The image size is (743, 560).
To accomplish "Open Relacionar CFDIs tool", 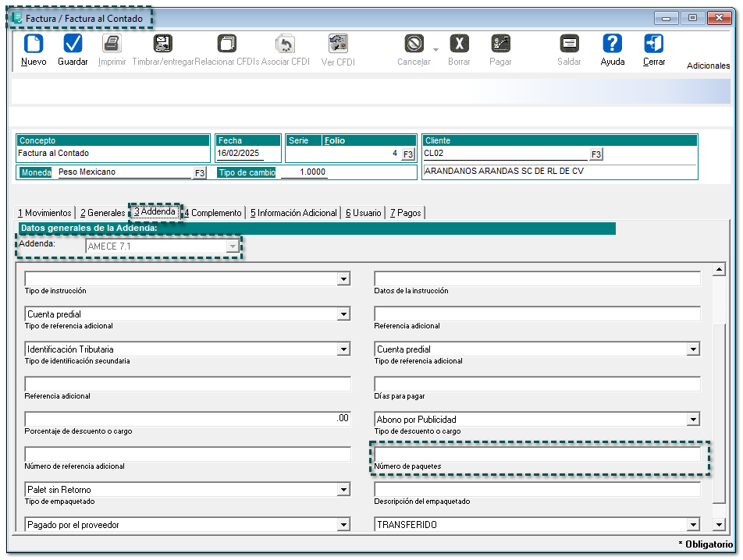I will click(x=226, y=44).
